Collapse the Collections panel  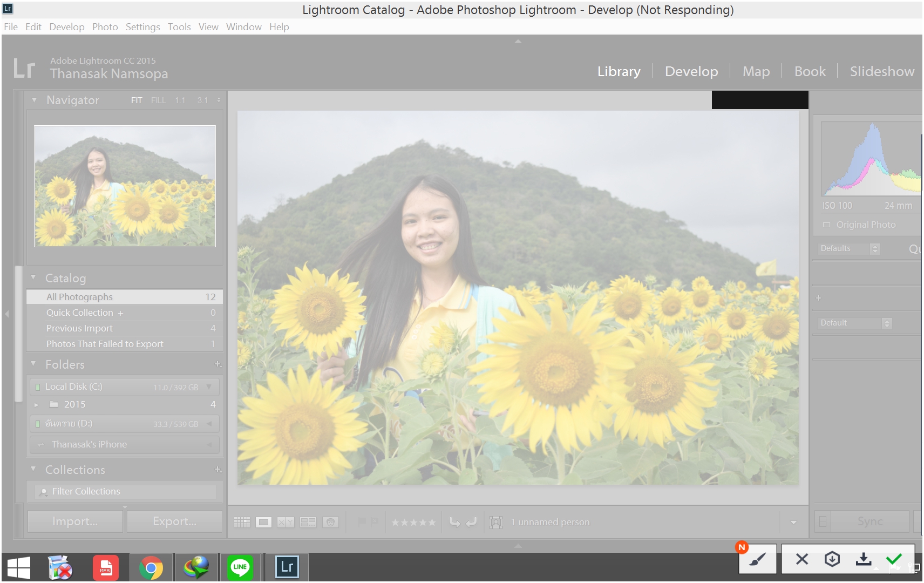(x=33, y=469)
